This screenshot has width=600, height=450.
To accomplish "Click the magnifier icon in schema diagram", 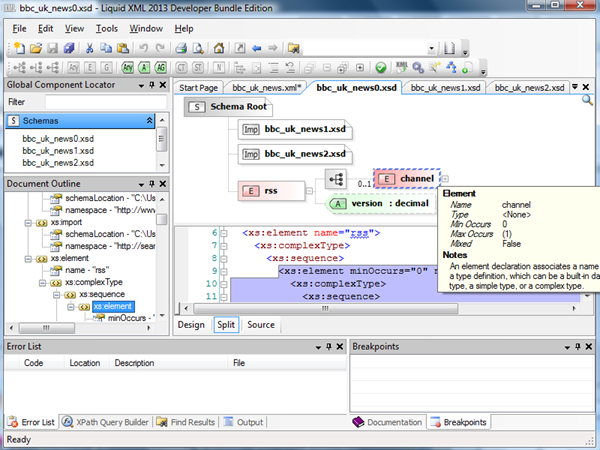I will coord(587,101).
